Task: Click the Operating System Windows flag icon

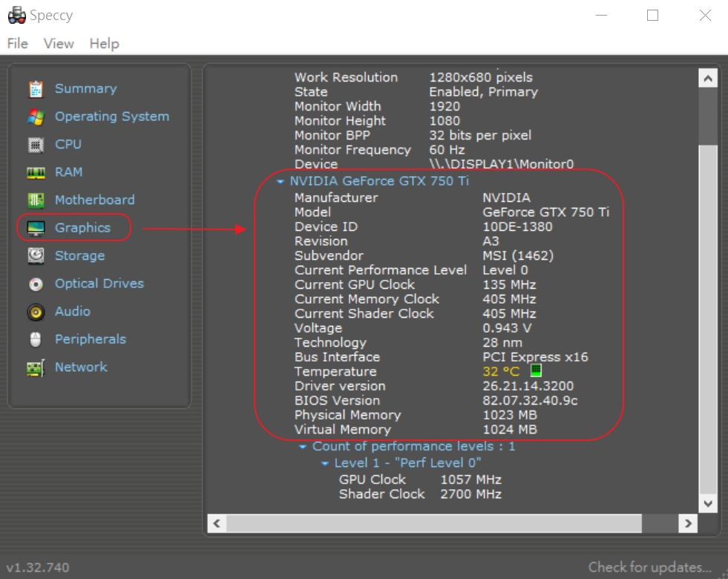Action: coord(36,117)
